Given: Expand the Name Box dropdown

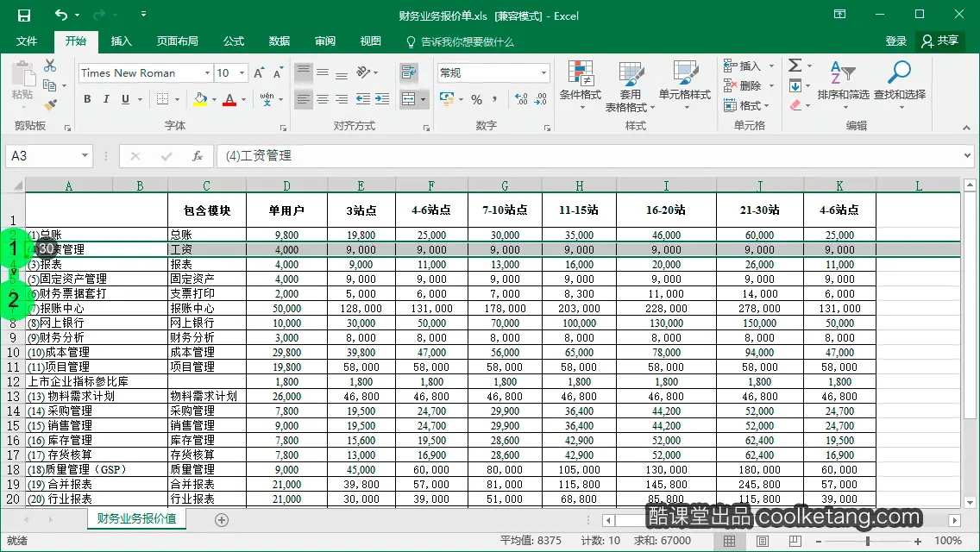Looking at the screenshot, I should (x=85, y=155).
